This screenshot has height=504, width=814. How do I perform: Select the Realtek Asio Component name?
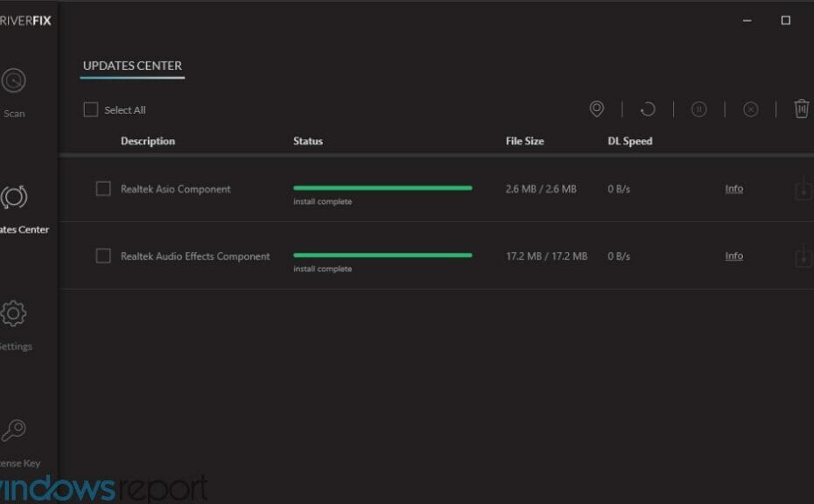(175, 189)
